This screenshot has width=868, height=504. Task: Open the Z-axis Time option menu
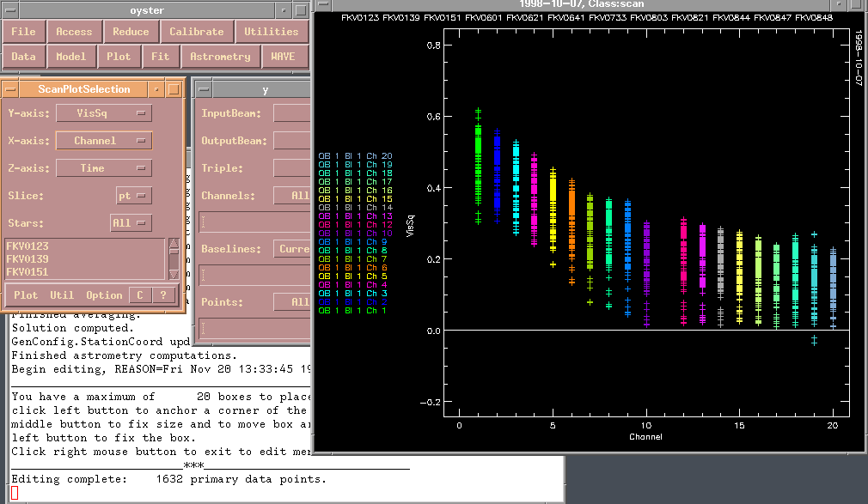coord(103,168)
